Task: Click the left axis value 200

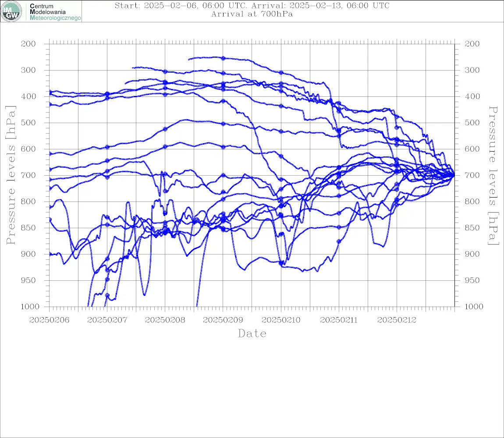Action: pos(28,44)
